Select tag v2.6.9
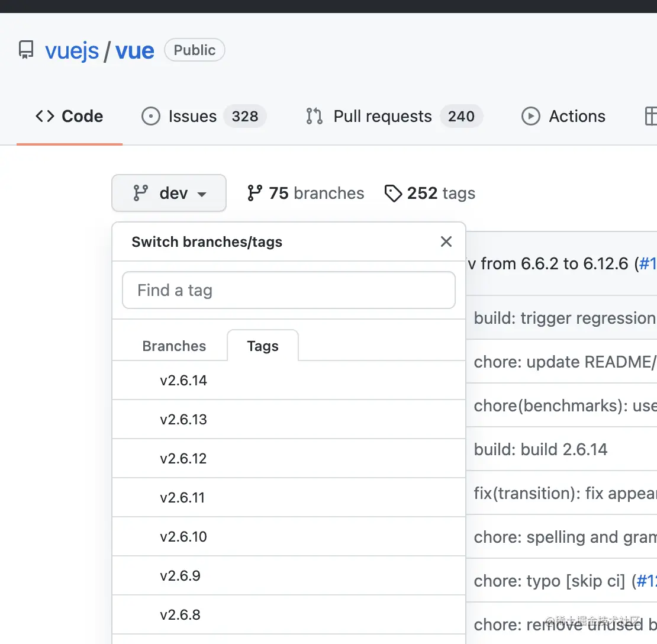The height and width of the screenshot is (644, 657). click(x=289, y=575)
